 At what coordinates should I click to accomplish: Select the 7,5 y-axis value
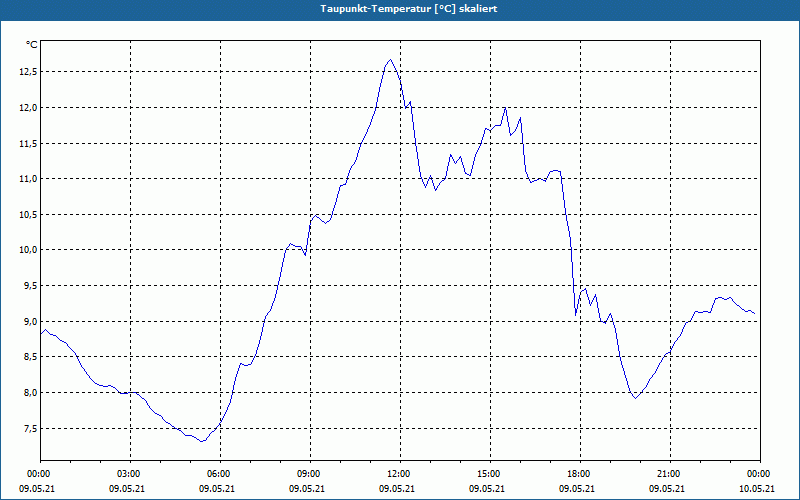[30, 429]
